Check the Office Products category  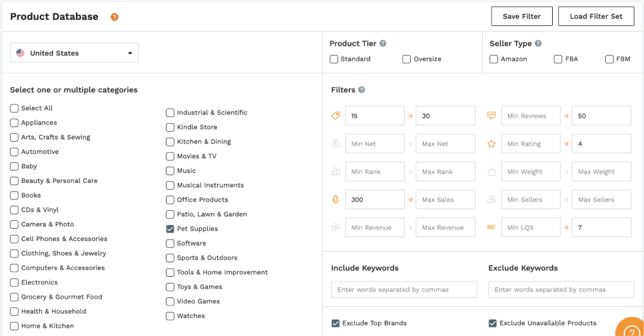click(170, 200)
